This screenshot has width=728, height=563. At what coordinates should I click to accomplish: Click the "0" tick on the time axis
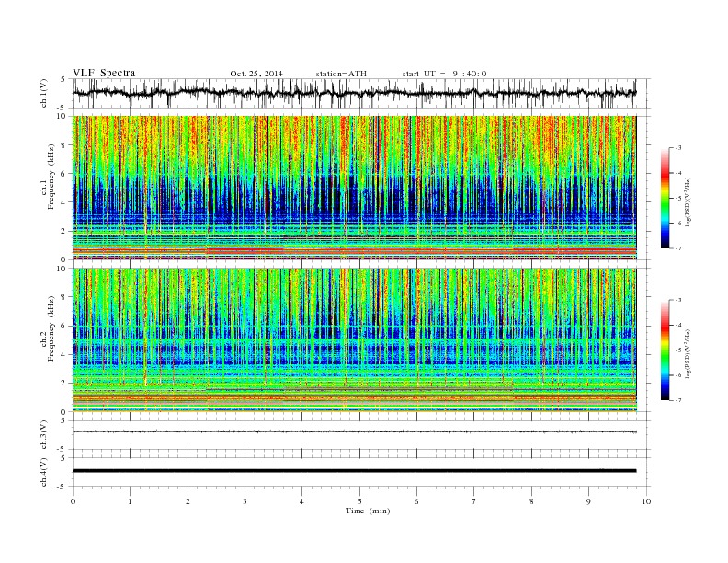(73, 501)
